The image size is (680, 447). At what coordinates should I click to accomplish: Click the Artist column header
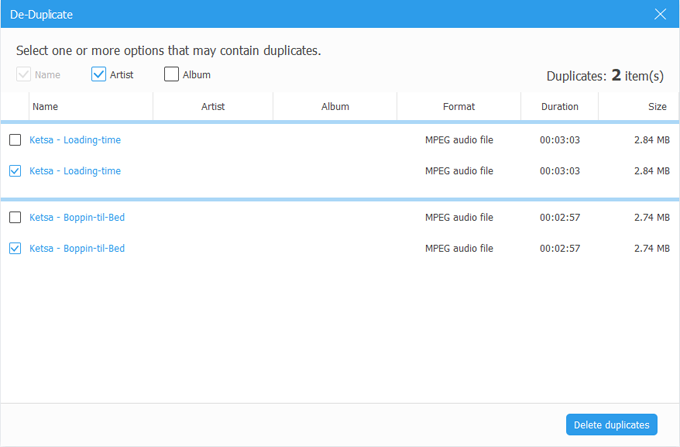pyautogui.click(x=212, y=106)
